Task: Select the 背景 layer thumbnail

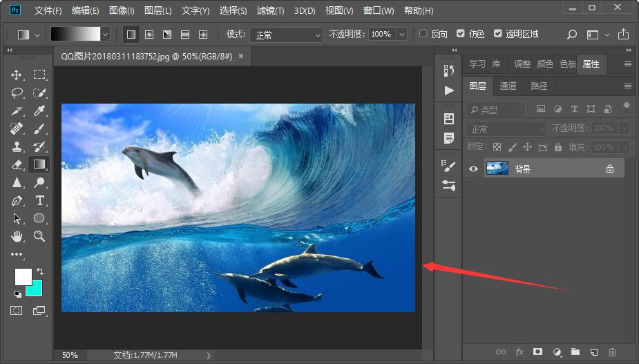Action: tap(497, 169)
